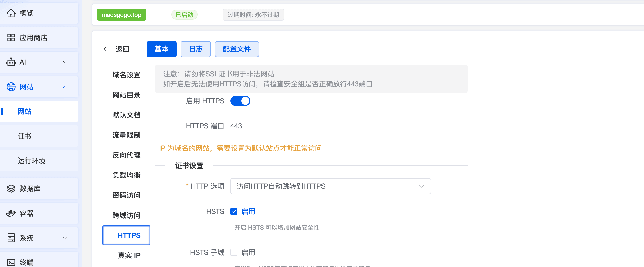The height and width of the screenshot is (267, 644).
Task: Click the layers icon for 数据库
Action: pos(11,189)
